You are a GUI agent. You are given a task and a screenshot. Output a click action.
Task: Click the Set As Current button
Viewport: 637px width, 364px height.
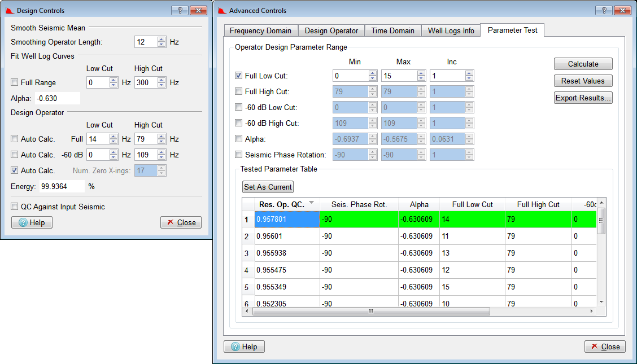[x=268, y=187]
